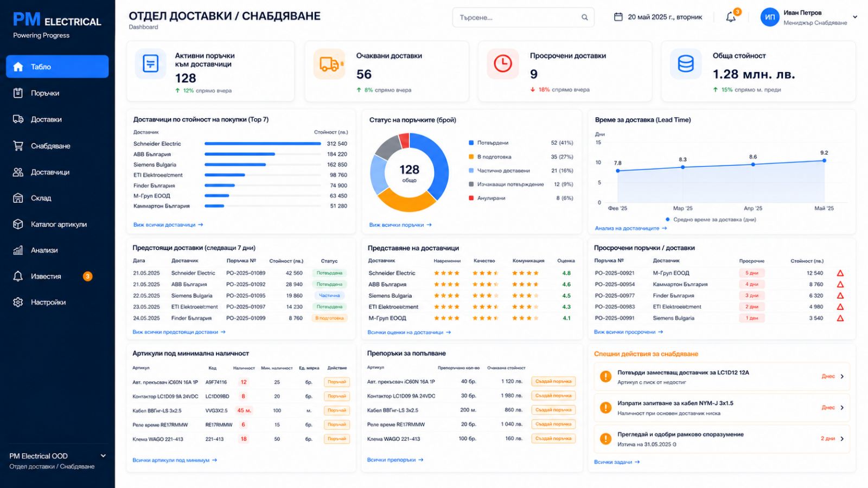Click alert icon for рамково споразумение task
The height and width of the screenshot is (488, 868).
point(605,438)
